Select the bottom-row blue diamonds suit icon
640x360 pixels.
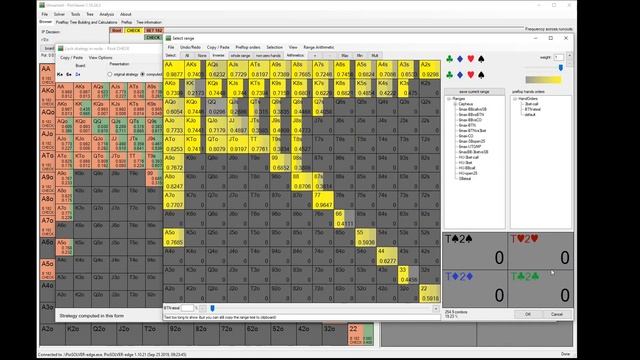(460, 75)
